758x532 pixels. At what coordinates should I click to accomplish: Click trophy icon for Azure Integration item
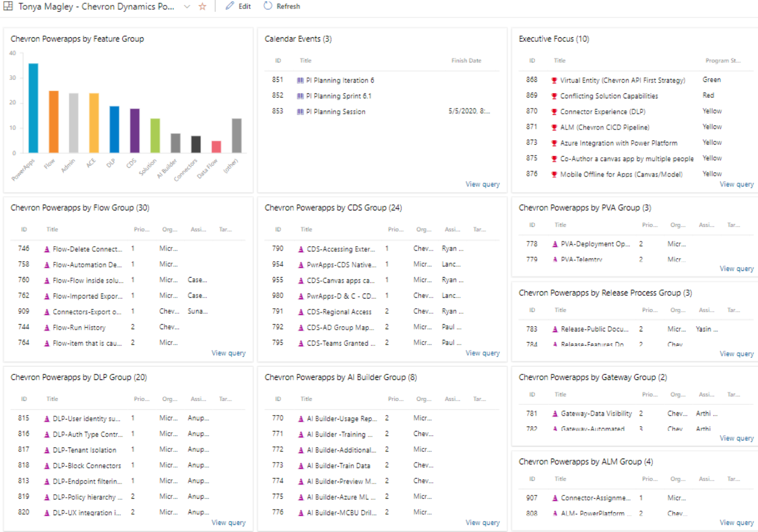tap(554, 143)
